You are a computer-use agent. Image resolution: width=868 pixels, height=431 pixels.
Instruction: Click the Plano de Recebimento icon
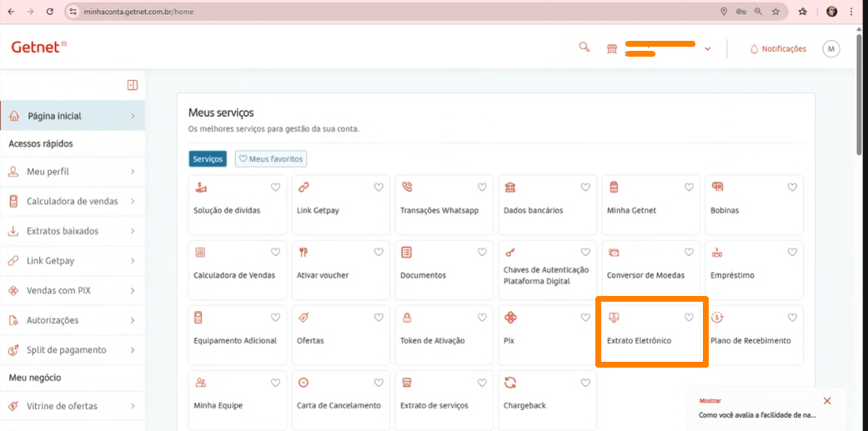coord(717,318)
